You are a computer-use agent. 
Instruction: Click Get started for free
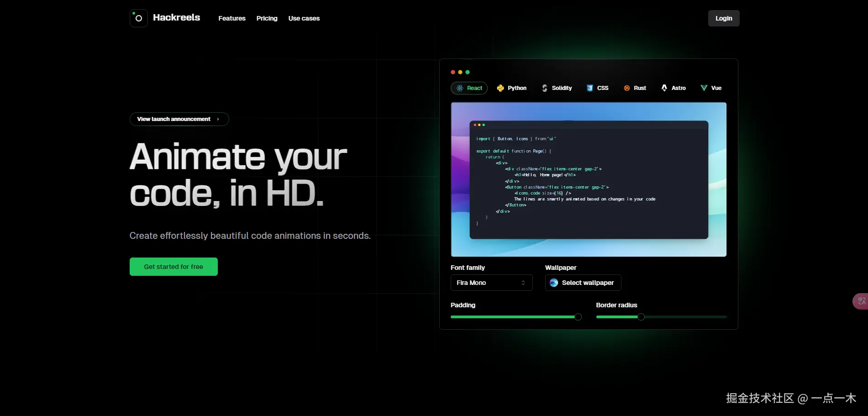click(x=174, y=267)
